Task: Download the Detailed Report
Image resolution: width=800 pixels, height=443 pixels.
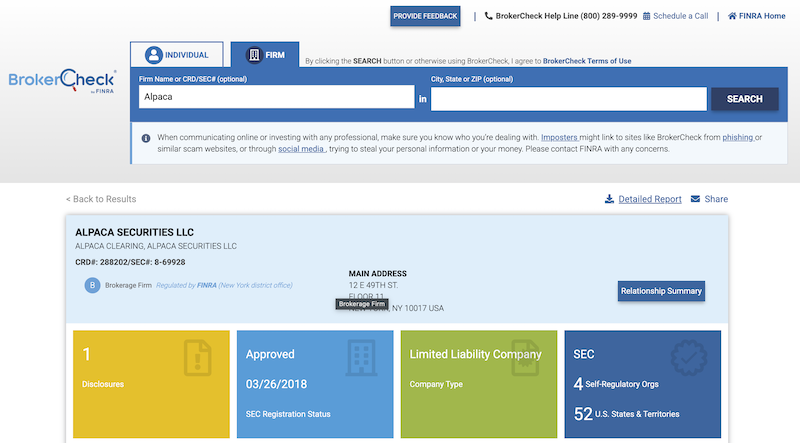Action: coord(649,199)
